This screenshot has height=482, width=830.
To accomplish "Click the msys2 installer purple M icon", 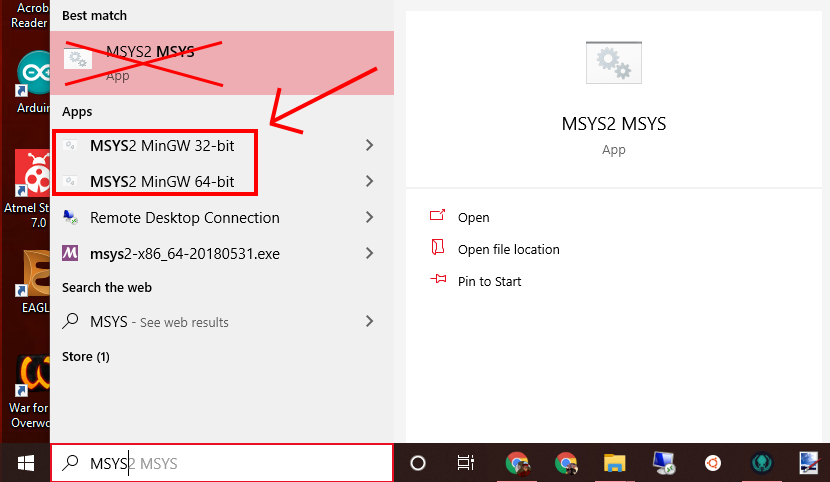I will pyautogui.click(x=70, y=253).
